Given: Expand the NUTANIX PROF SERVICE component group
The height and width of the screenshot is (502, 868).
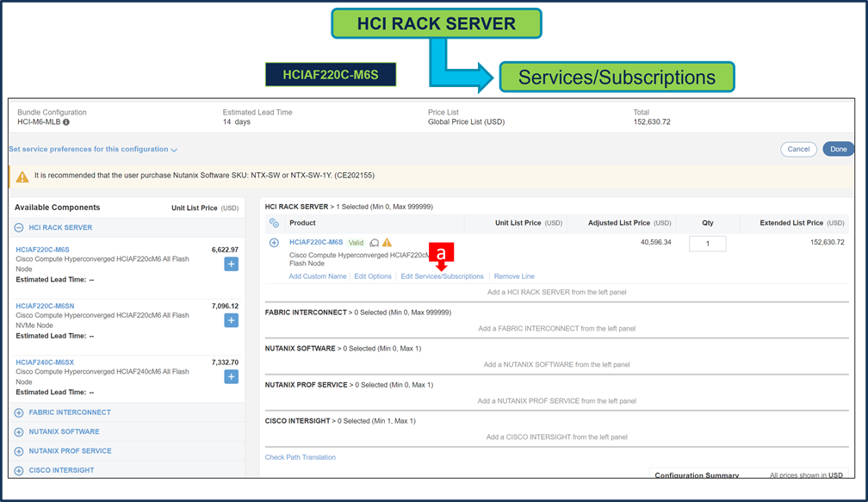Looking at the screenshot, I should [x=19, y=451].
